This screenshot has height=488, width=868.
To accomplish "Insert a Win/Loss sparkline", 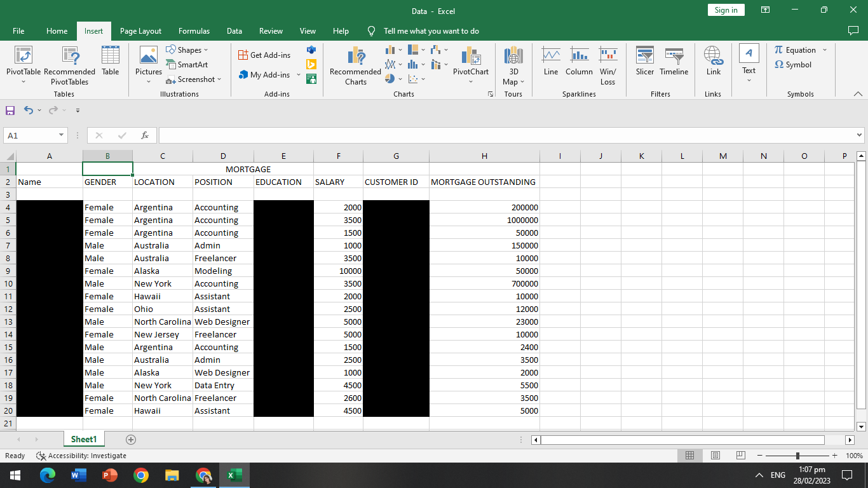I will [x=608, y=65].
